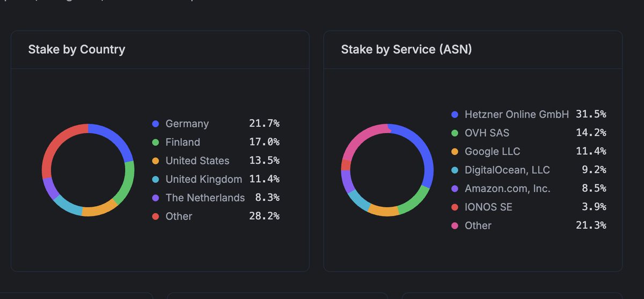Select the pink Other service legend dot
Image resolution: width=644 pixels, height=299 pixels.
pyautogui.click(x=455, y=226)
